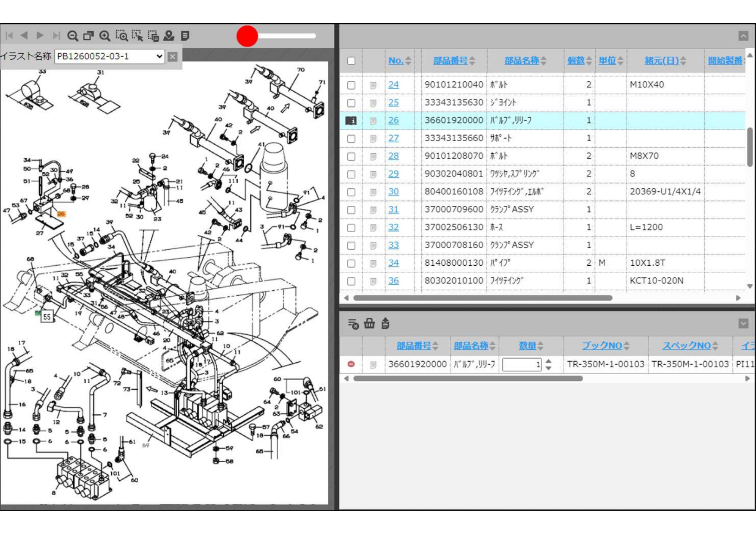Click the zoom out magnifier icon
The image size is (756, 534).
[72, 36]
